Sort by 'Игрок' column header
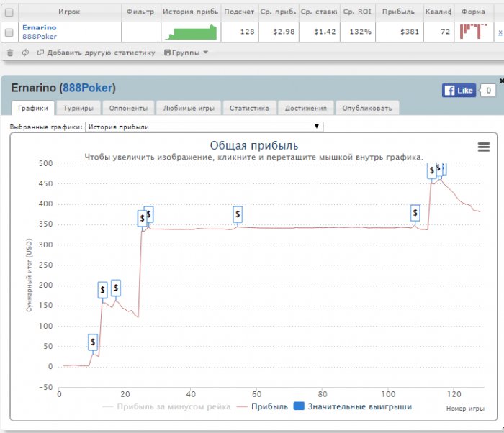This screenshot has height=433, width=504. click(69, 12)
